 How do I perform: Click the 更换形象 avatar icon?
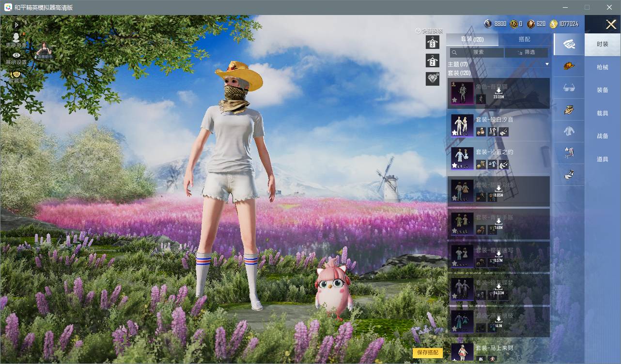point(16,38)
